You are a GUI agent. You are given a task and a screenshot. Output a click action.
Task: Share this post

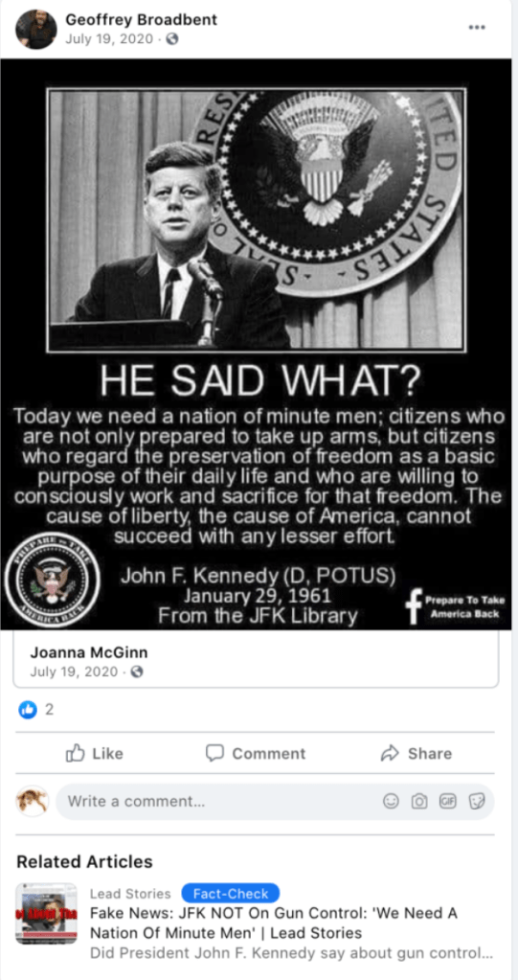coord(417,753)
